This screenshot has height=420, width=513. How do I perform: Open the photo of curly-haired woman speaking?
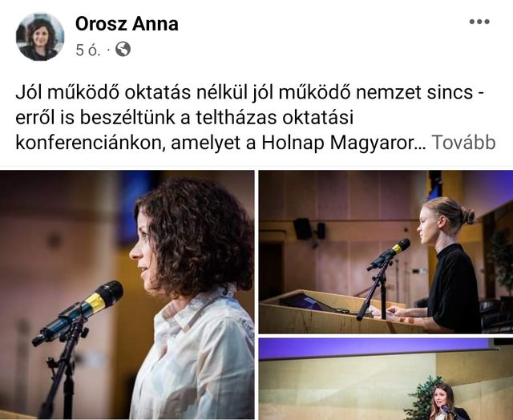click(x=127, y=294)
